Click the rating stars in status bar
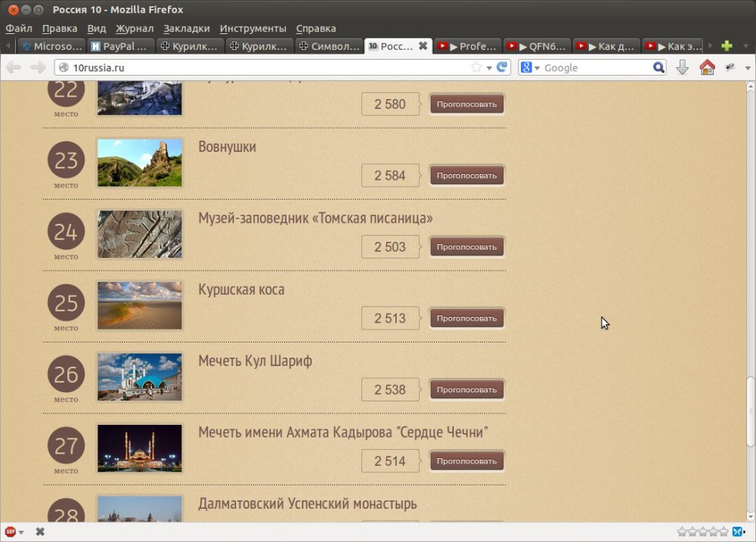The image size is (756, 542). [702, 531]
